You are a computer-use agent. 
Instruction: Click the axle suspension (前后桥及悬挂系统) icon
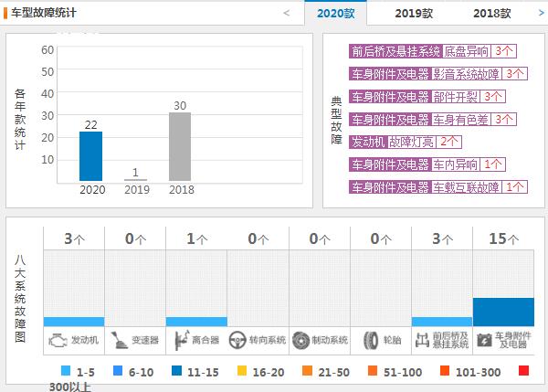pyautogui.click(x=422, y=340)
